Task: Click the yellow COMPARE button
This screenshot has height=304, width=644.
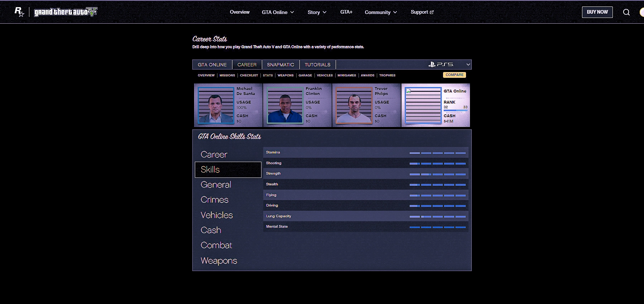Action: (455, 75)
